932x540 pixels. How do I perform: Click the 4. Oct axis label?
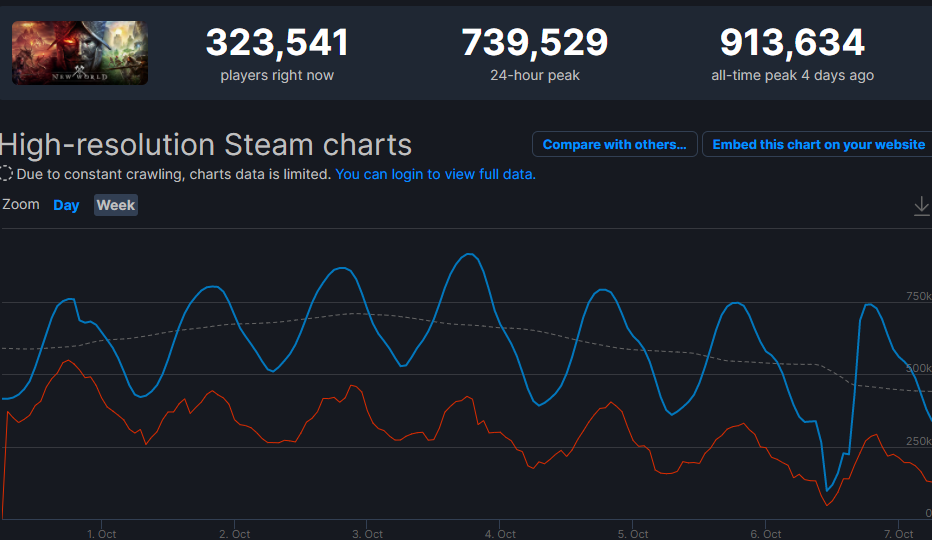(500, 534)
